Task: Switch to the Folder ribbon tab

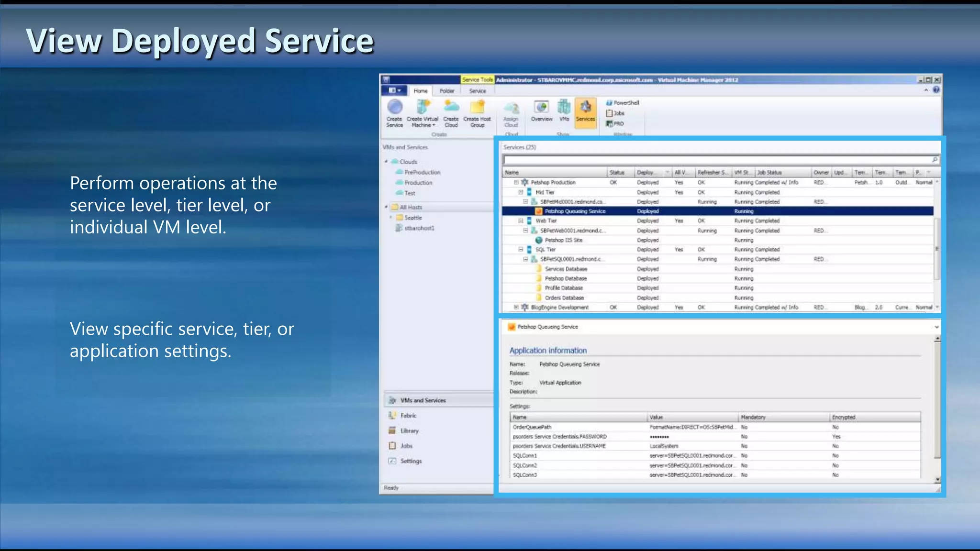Action: [447, 91]
